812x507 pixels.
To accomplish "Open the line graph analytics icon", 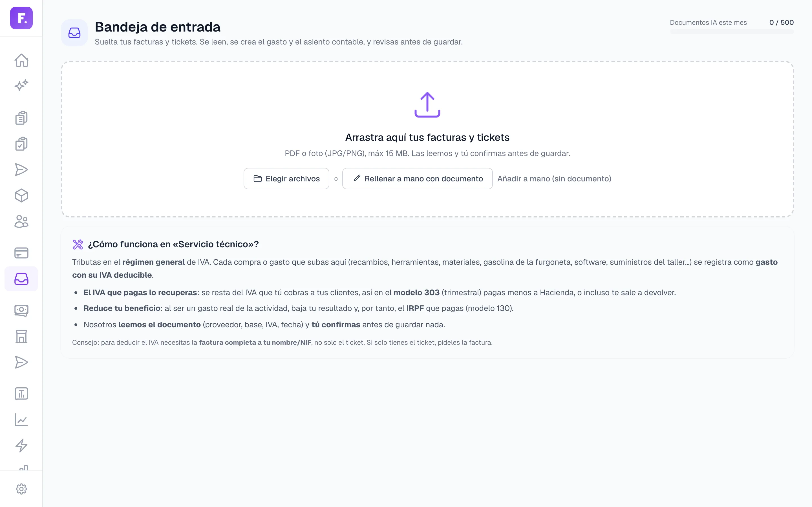I will pyautogui.click(x=21, y=419).
